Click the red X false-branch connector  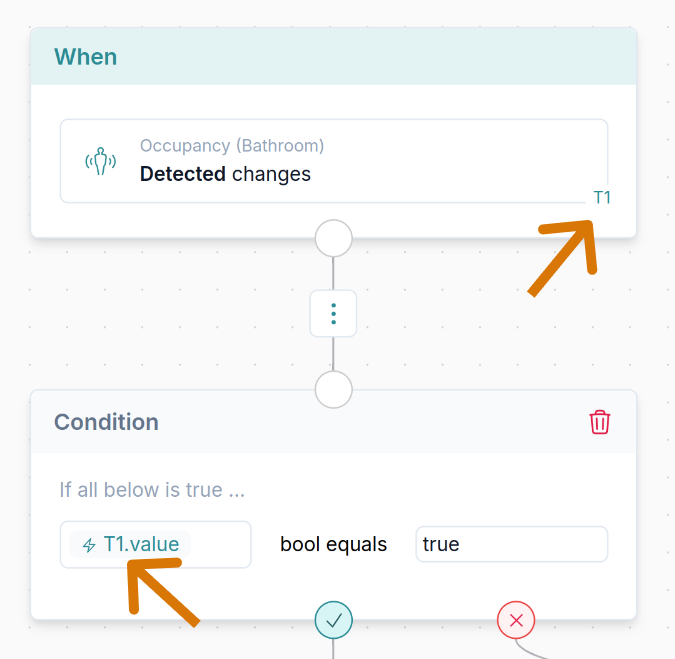click(x=516, y=620)
